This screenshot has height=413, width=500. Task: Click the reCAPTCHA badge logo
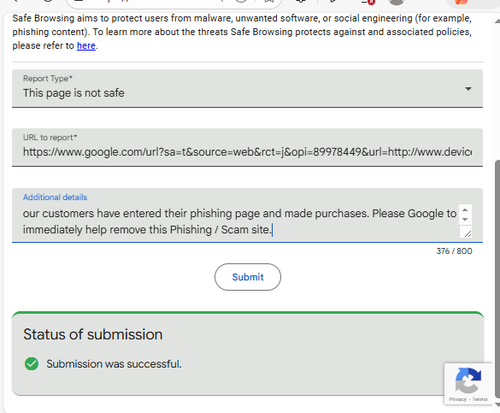point(468,380)
